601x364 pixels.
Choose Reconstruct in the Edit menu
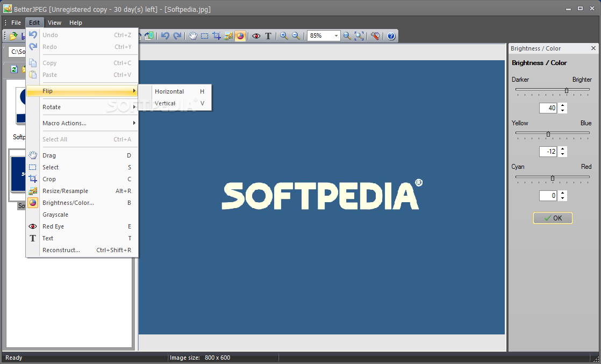tap(82, 250)
